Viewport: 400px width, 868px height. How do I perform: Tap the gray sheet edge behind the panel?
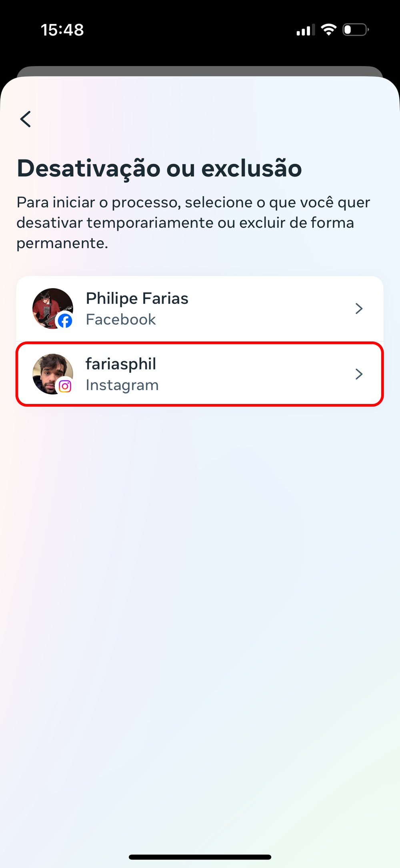tap(200, 71)
